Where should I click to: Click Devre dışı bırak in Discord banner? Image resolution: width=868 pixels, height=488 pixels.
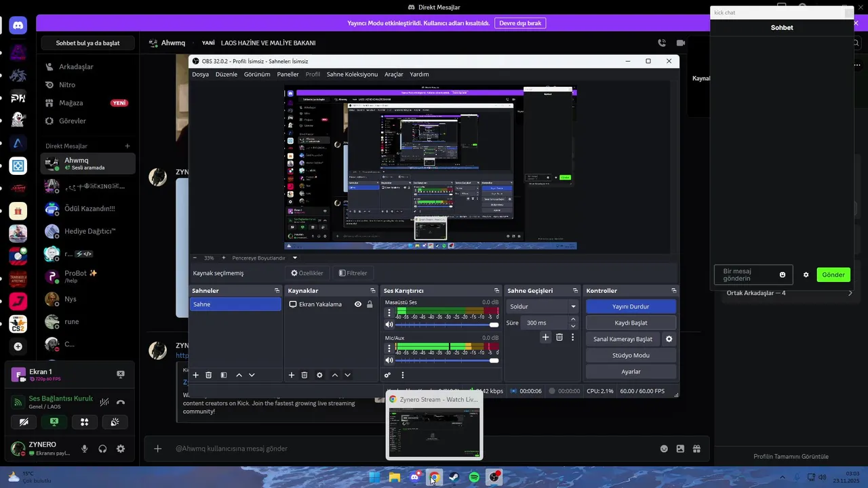point(520,23)
